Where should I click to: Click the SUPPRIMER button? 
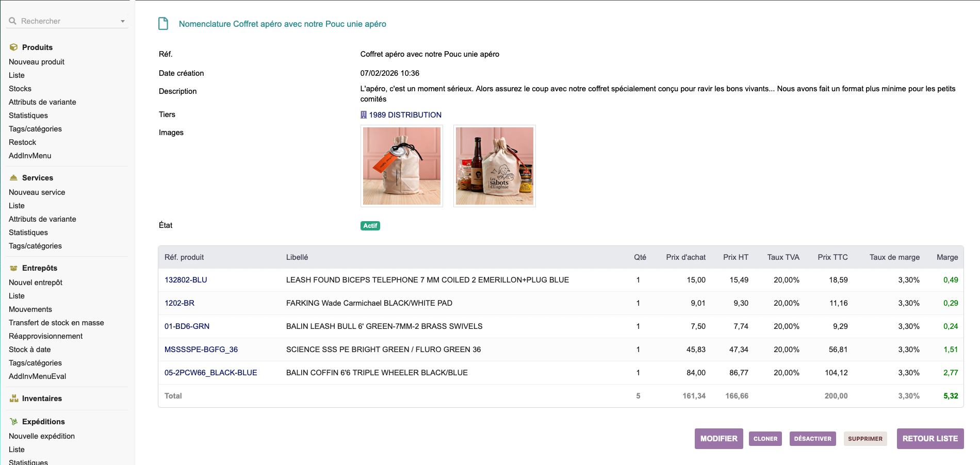pyautogui.click(x=865, y=439)
